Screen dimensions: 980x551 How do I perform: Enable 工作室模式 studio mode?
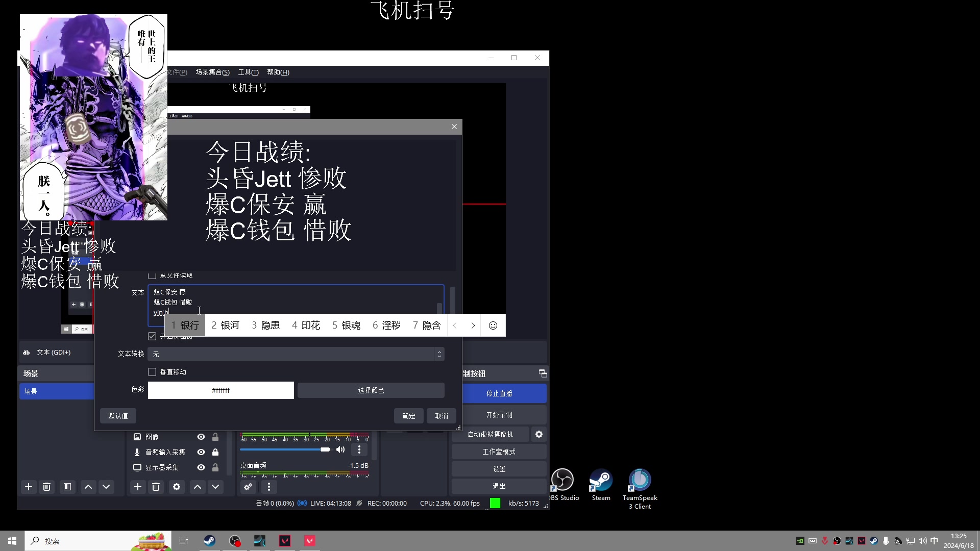[x=499, y=452]
